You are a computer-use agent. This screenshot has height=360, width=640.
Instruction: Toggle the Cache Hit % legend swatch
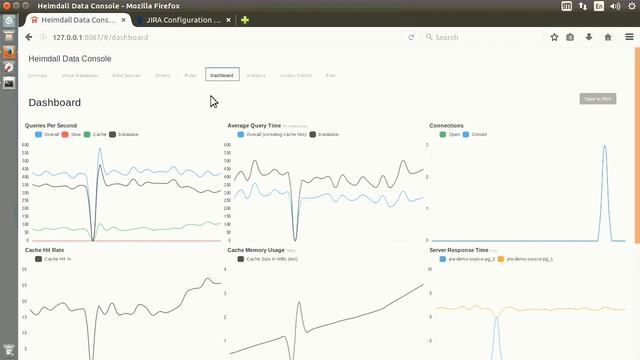(x=38, y=259)
